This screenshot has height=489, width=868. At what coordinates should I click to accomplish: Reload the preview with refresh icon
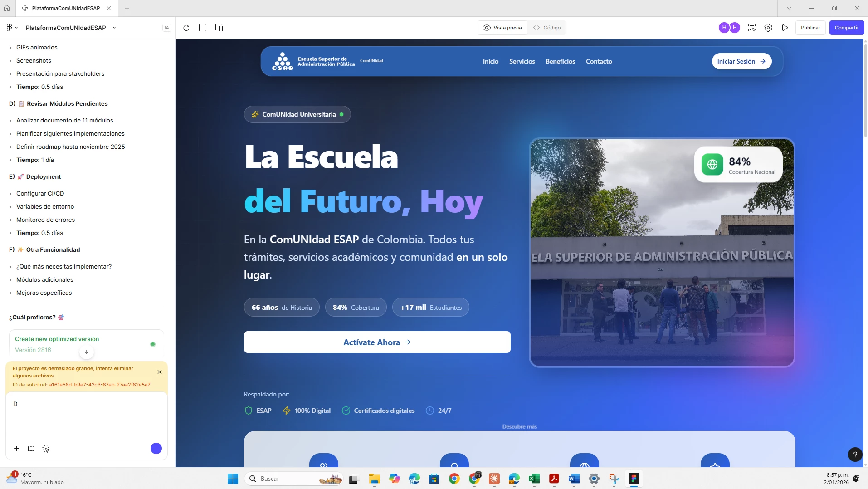pos(186,28)
